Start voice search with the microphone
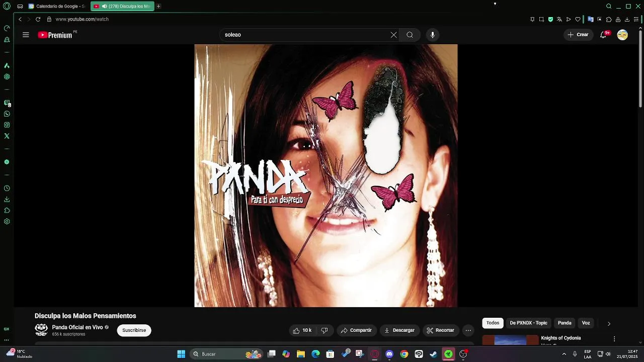 [x=433, y=35]
